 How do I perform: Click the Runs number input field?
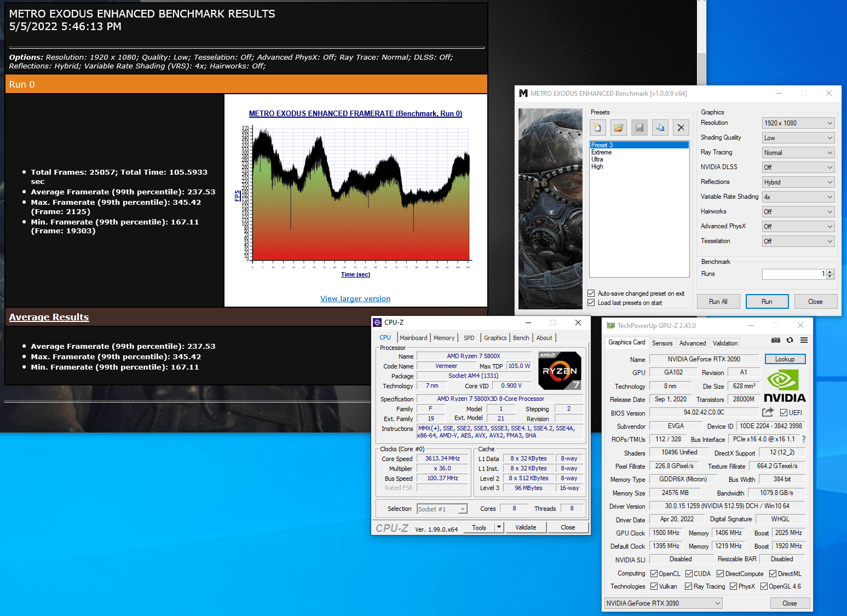794,274
